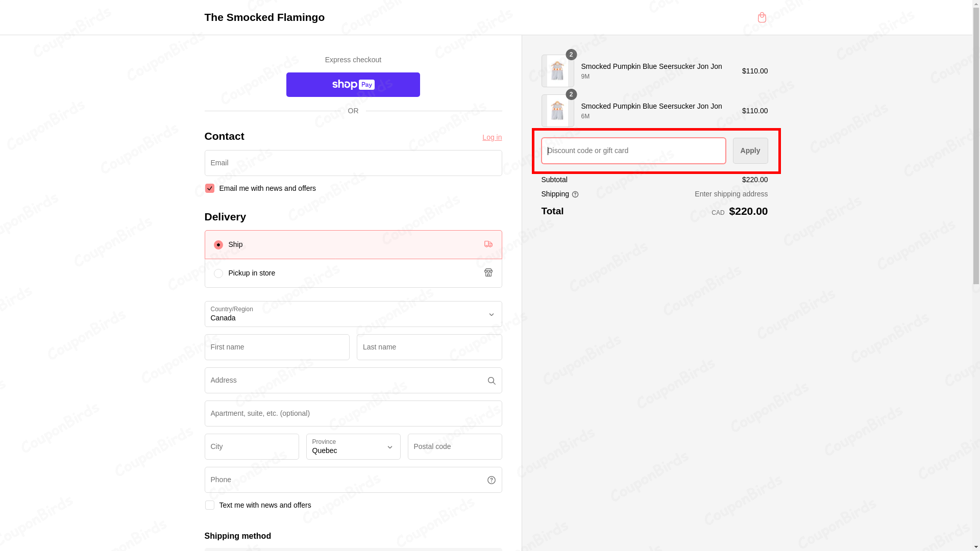The image size is (980, 551).
Task: Uncheck Email me with news and offers
Action: tap(209, 188)
